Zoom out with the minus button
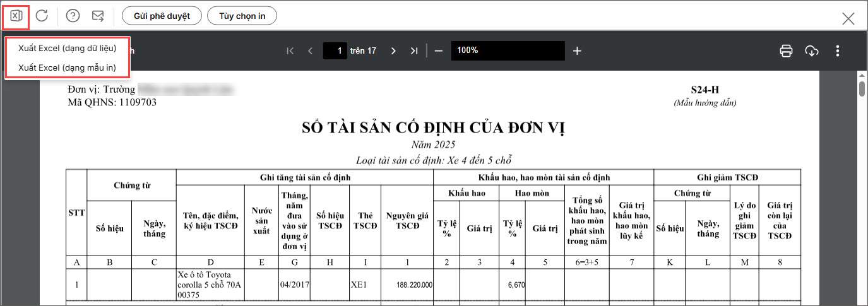The width and height of the screenshot is (868, 306). (438, 51)
